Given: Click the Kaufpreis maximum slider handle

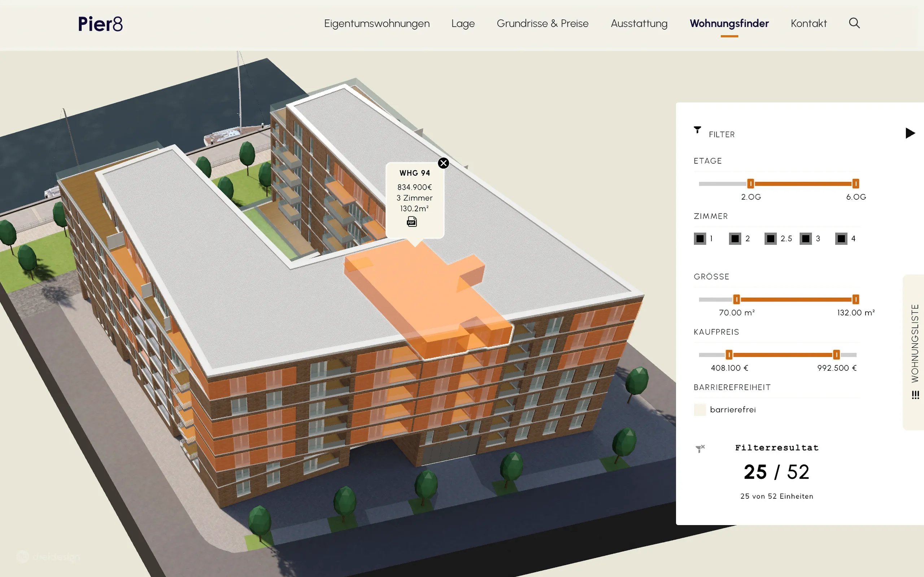Looking at the screenshot, I should click(x=836, y=355).
